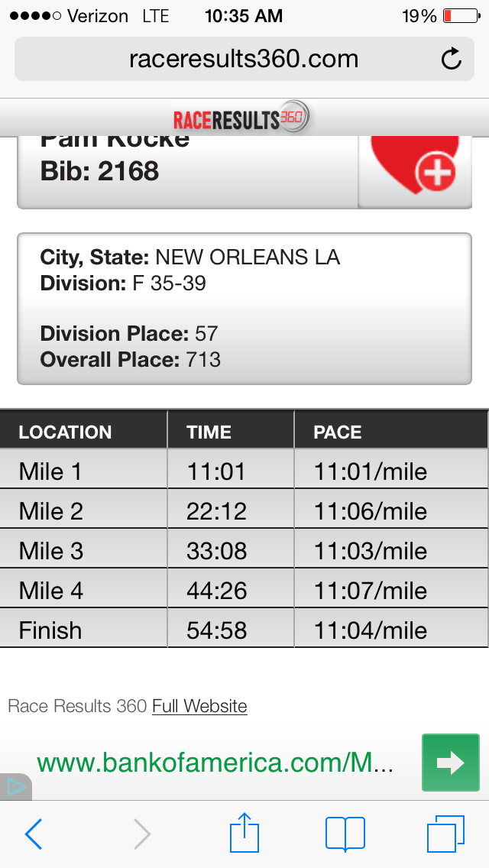Tap the battery indicator in status bar
This screenshot has width=489, height=868.
point(458,15)
